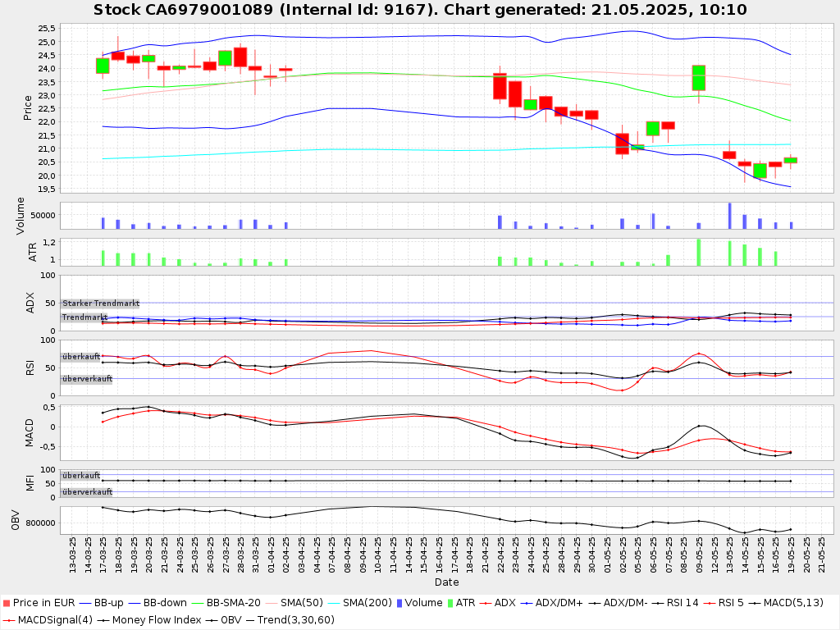
Task: Click the "ATR" vertical axis title
Action: pyautogui.click(x=32, y=253)
